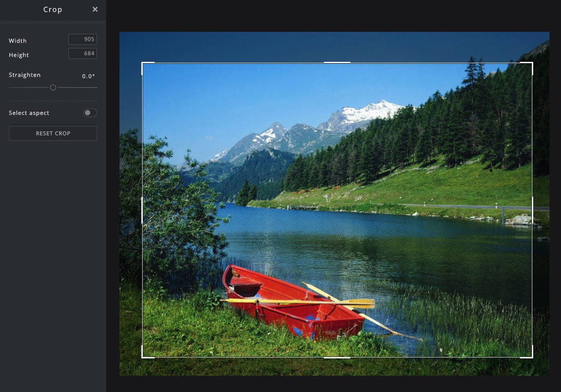Enable the Select aspect toggle
The width and height of the screenshot is (561, 392).
[x=90, y=113]
